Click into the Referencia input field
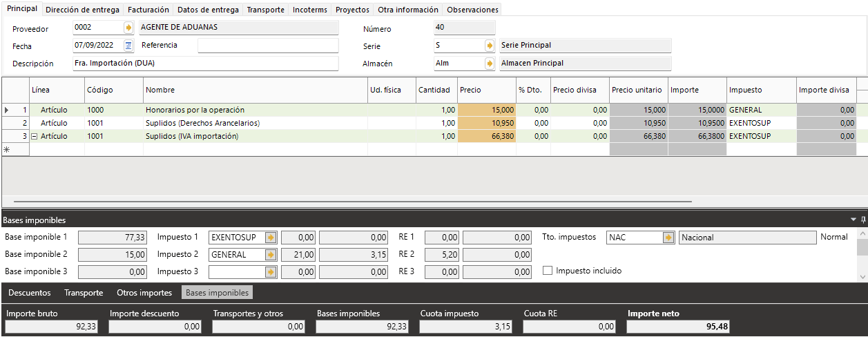Image resolution: width=868 pixels, height=337 pixels. pos(268,46)
